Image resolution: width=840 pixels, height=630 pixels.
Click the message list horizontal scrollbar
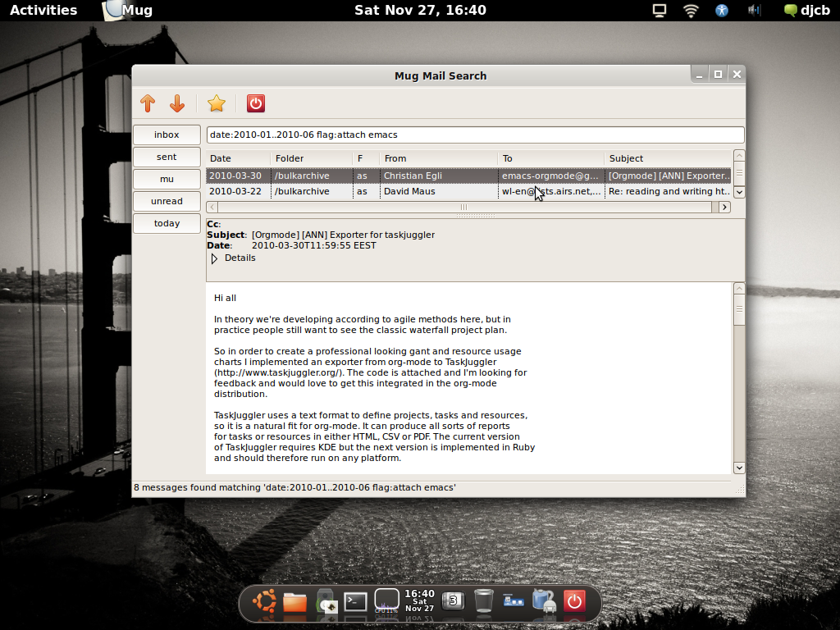point(463,208)
